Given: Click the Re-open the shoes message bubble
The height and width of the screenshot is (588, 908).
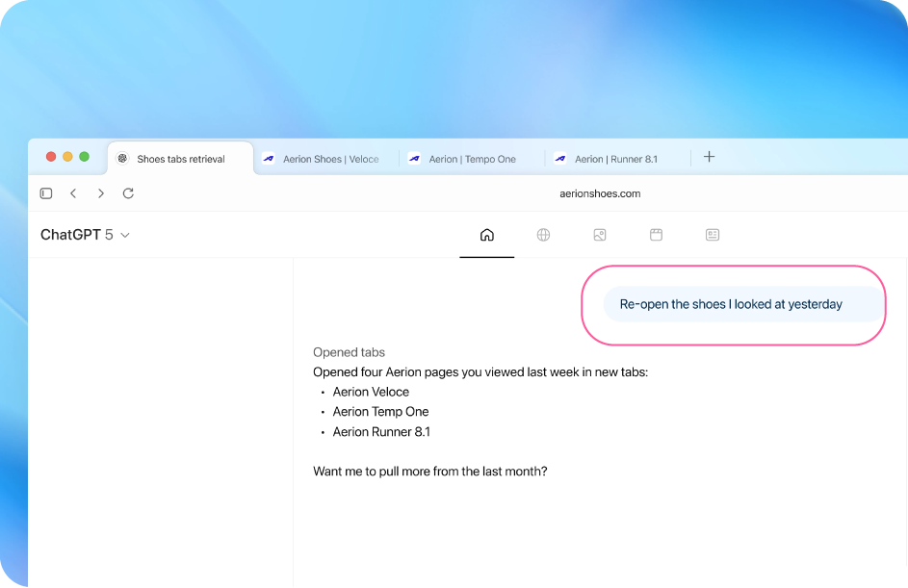Looking at the screenshot, I should (743, 304).
